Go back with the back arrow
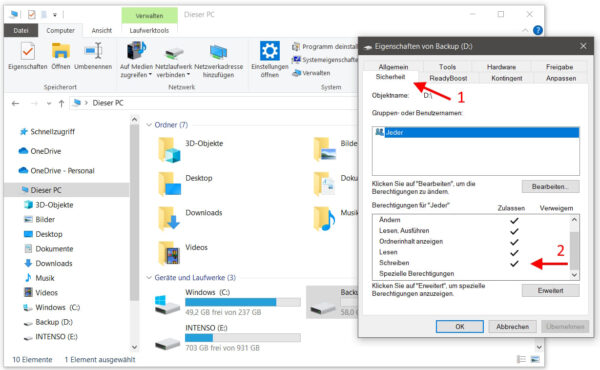600x370 pixels. (15, 103)
